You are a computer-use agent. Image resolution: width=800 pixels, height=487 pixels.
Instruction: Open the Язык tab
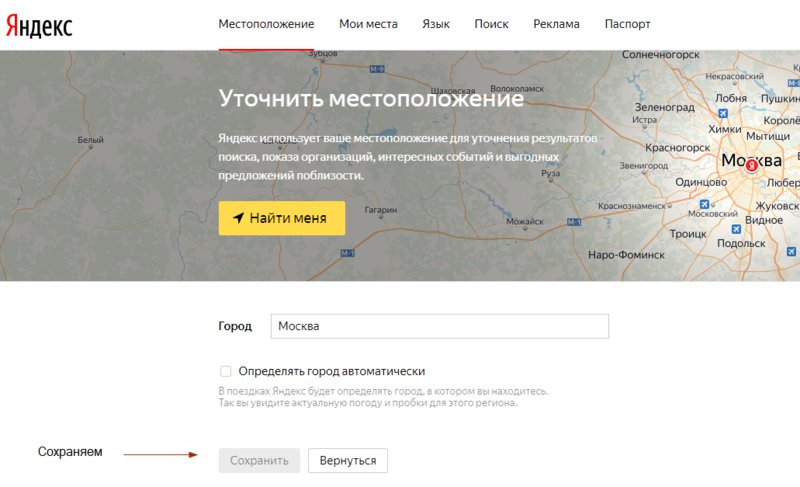[436, 24]
